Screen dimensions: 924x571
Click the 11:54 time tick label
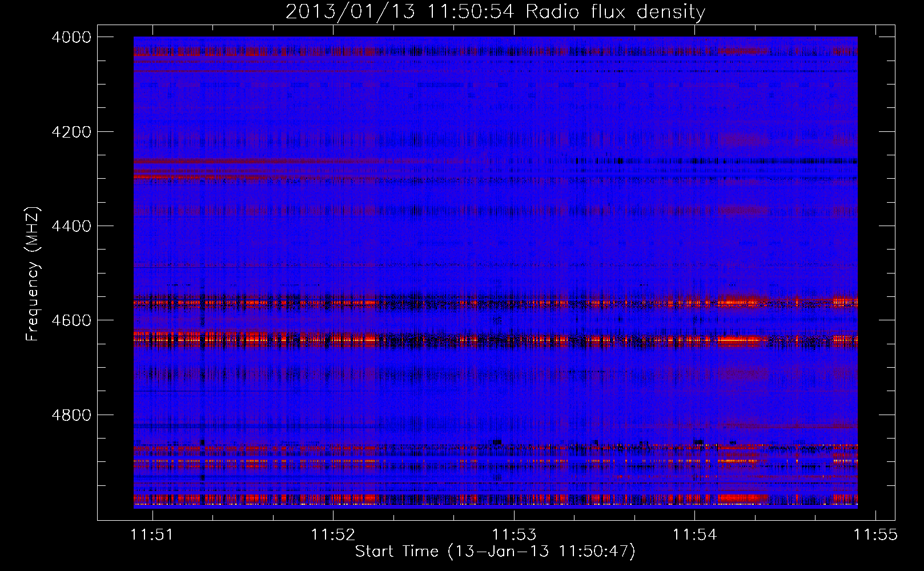(694, 534)
